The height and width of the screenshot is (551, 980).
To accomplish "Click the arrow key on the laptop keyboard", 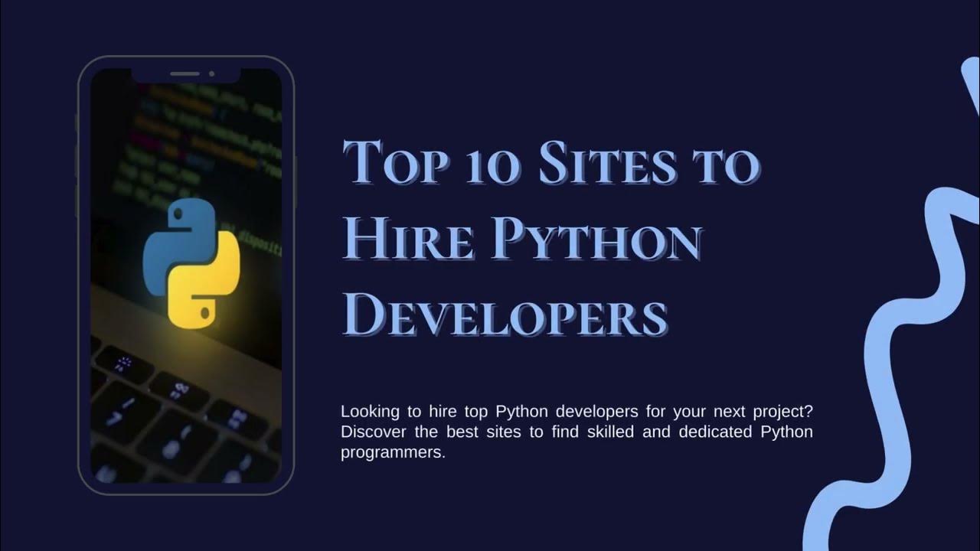I will [115, 417].
